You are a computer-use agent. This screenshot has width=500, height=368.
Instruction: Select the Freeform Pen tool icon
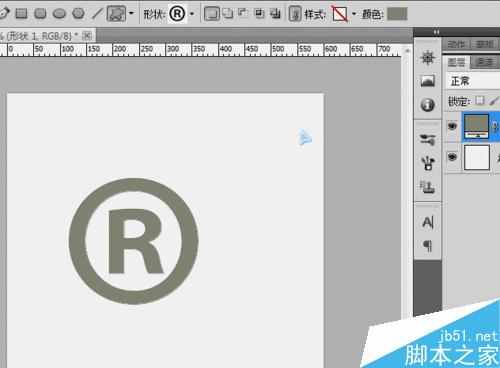point(4,14)
